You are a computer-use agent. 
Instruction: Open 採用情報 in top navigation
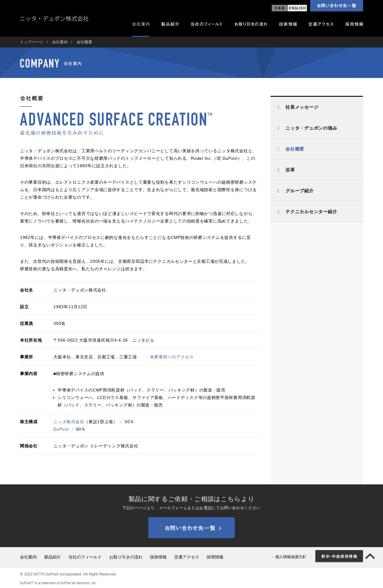(x=354, y=24)
